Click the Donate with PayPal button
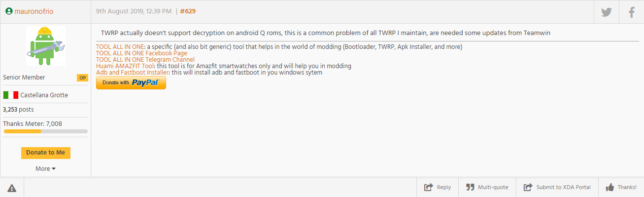Image resolution: width=644 pixels, height=197 pixels. [131, 82]
